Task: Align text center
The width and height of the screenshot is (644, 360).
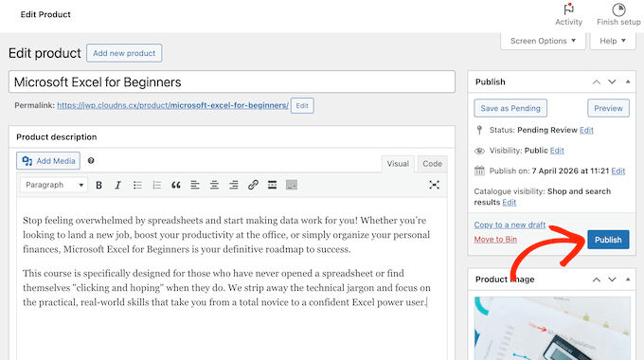Action: coord(214,185)
